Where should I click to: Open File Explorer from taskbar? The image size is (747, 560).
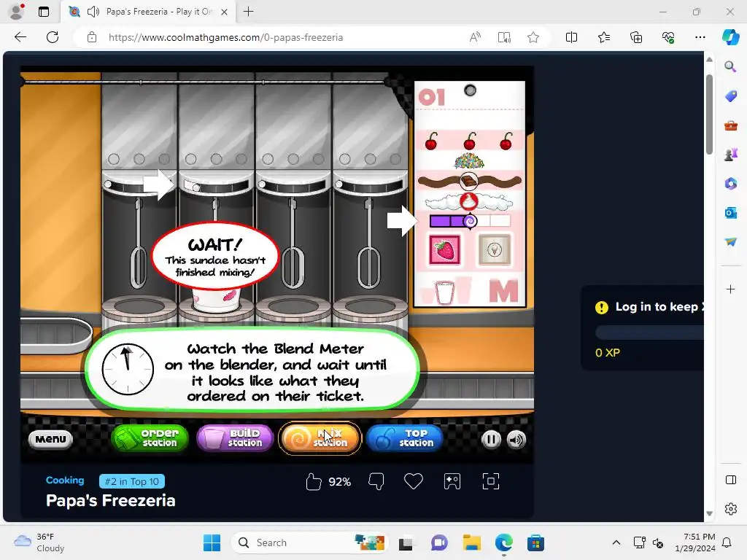[472, 542]
